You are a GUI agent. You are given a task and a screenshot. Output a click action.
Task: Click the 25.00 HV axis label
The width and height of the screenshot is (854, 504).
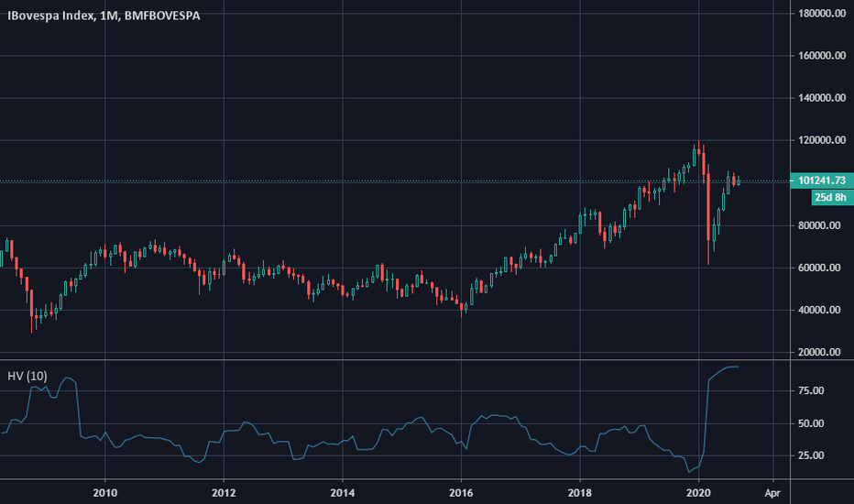pyautogui.click(x=811, y=455)
